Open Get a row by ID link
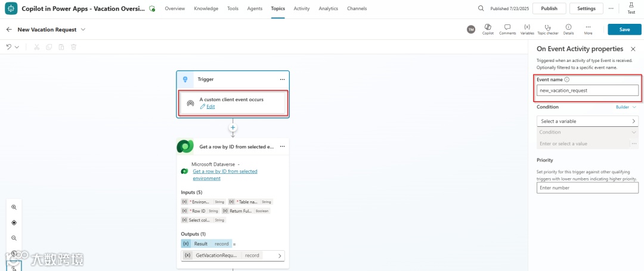The width and height of the screenshot is (644, 271). [225, 175]
